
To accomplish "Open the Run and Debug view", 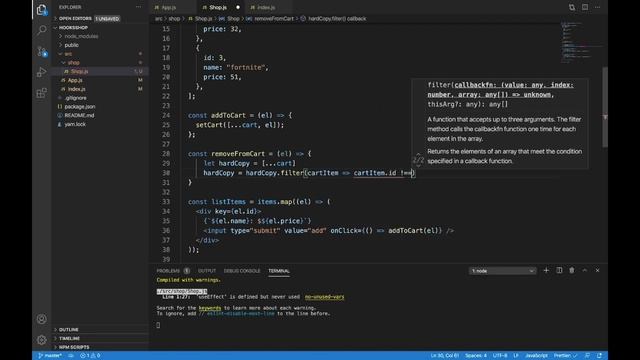I will (42, 72).
